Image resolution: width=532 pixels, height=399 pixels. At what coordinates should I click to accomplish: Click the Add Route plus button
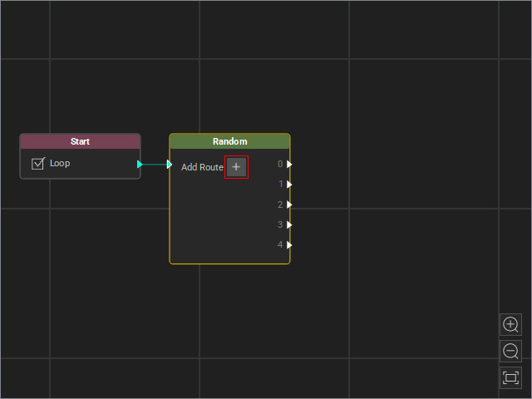(236, 167)
